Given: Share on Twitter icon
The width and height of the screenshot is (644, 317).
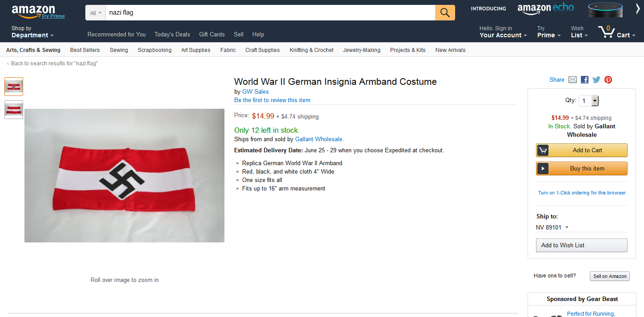Looking at the screenshot, I should tap(596, 80).
